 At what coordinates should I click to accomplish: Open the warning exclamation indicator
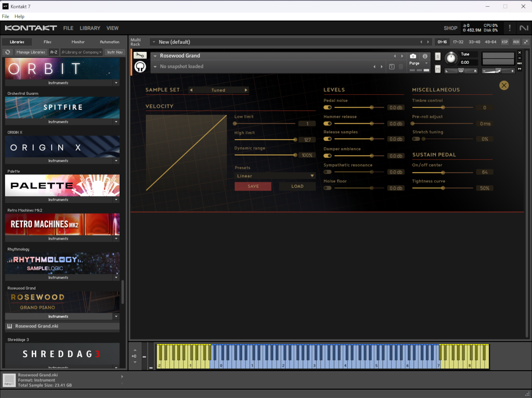(x=510, y=28)
